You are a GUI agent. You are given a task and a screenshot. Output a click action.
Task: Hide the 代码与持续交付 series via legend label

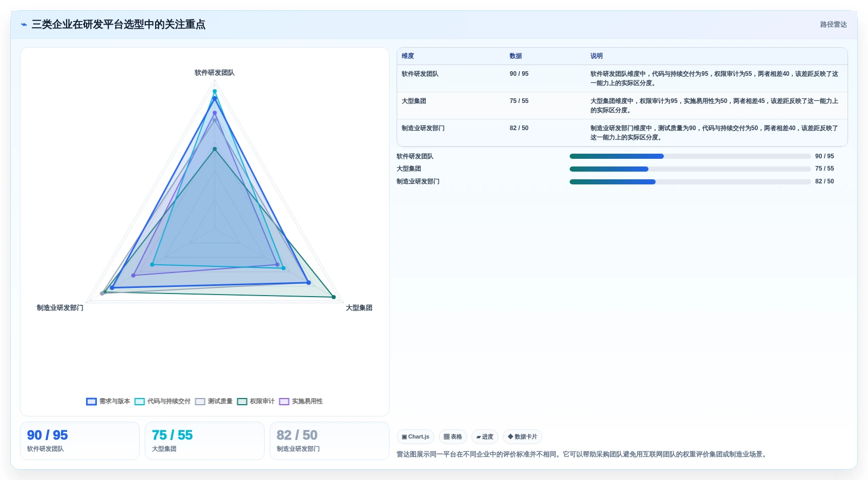169,402
